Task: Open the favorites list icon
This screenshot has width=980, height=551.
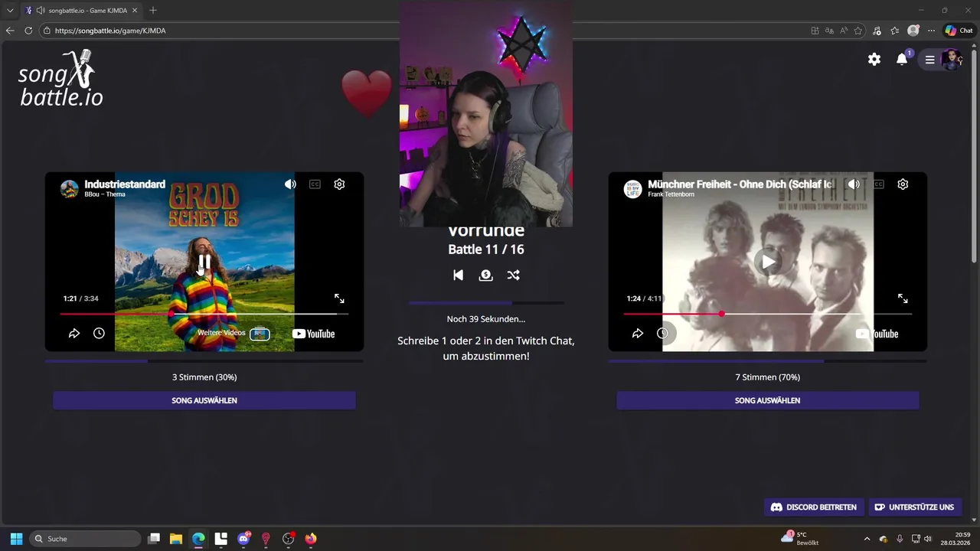Action: (x=894, y=31)
